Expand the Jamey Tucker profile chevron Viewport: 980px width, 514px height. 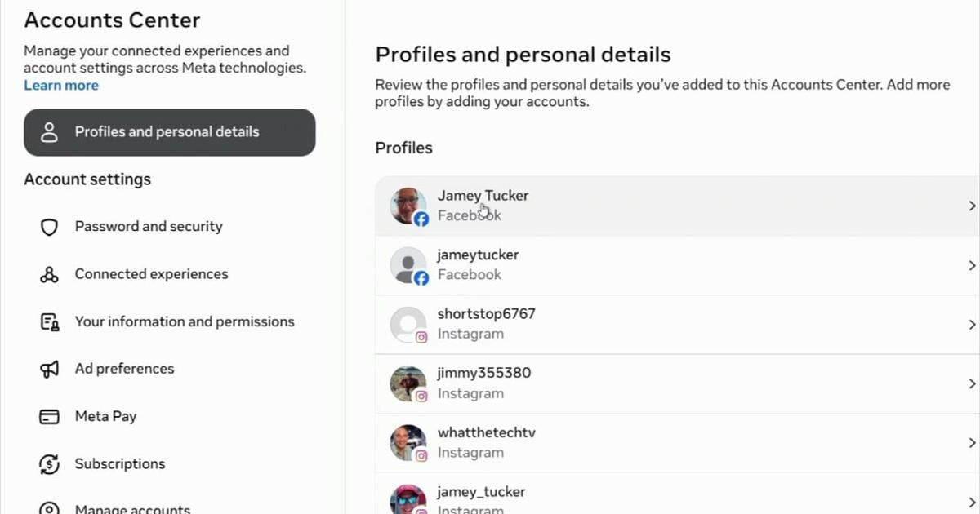click(x=972, y=206)
